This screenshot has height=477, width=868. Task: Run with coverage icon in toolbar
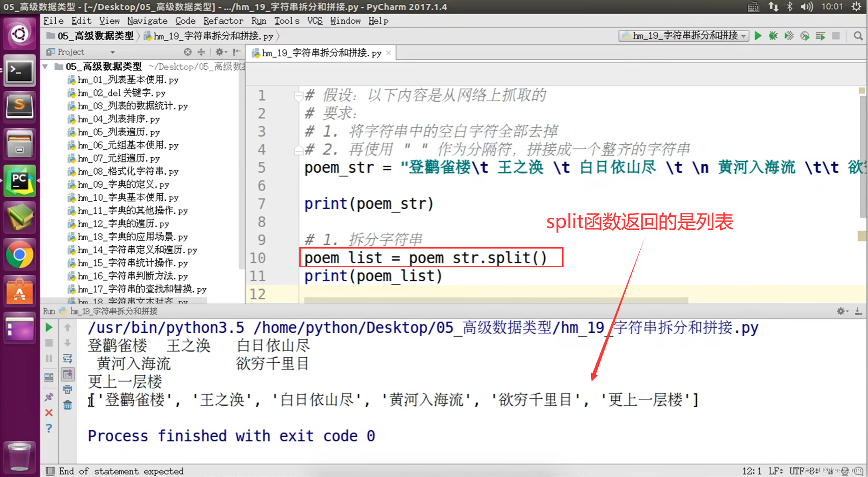(789, 36)
